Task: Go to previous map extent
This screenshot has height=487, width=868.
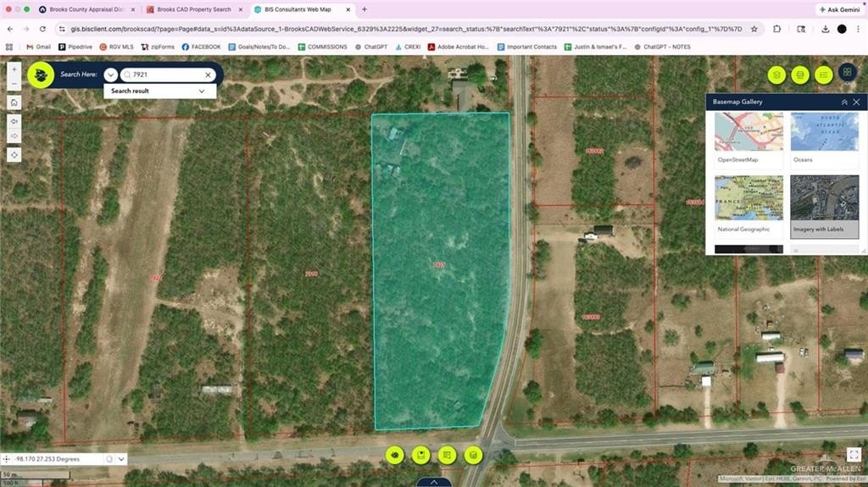Action: tap(14, 120)
